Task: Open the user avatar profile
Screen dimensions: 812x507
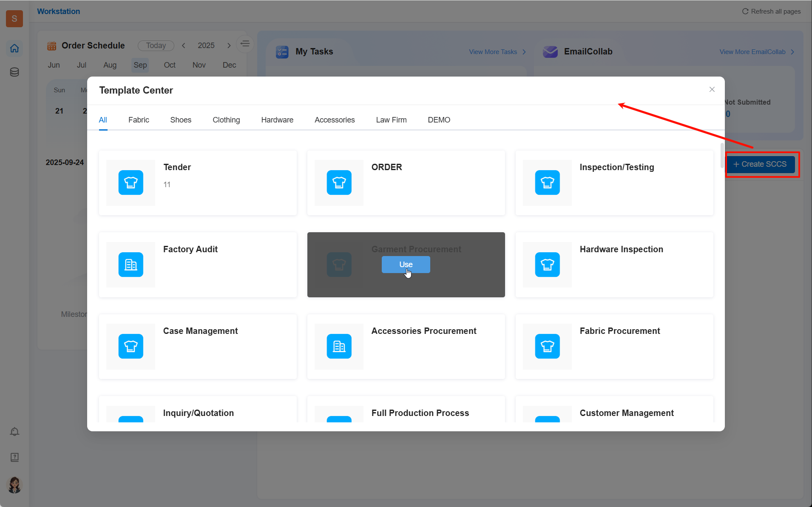Action: click(x=14, y=485)
